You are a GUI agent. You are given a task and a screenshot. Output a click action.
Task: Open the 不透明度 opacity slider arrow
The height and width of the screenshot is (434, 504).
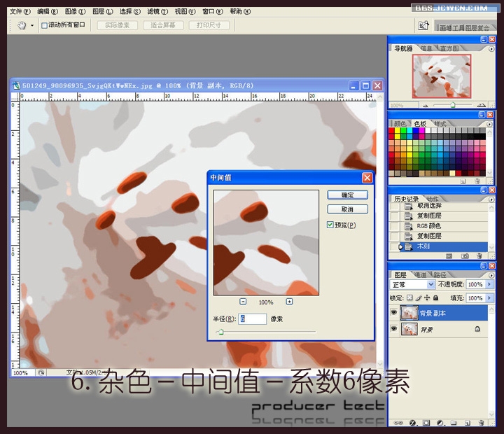click(x=489, y=284)
